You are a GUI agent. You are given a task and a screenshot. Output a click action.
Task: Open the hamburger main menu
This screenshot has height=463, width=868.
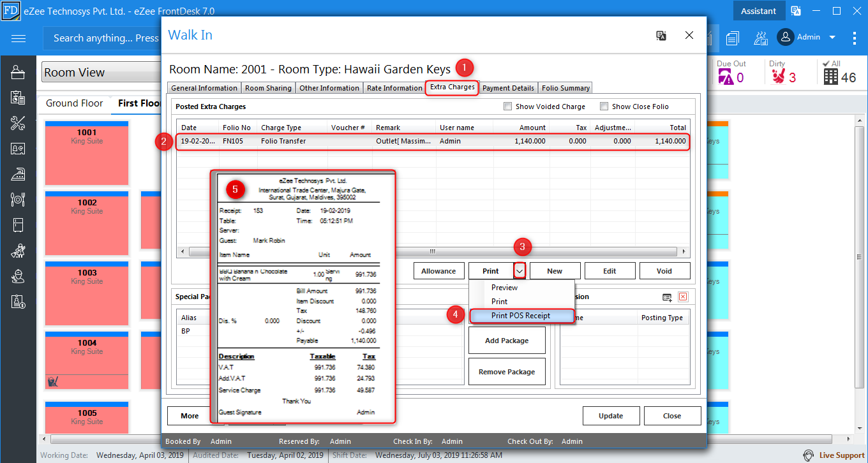point(19,38)
